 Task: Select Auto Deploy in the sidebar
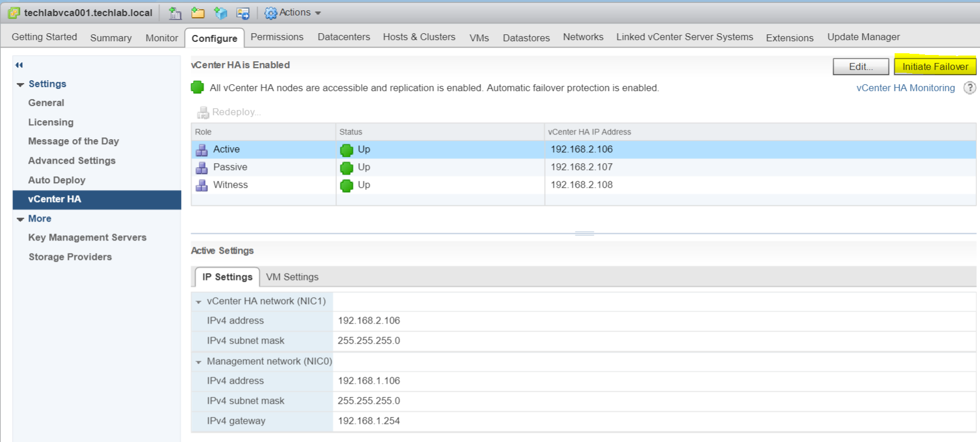click(57, 180)
